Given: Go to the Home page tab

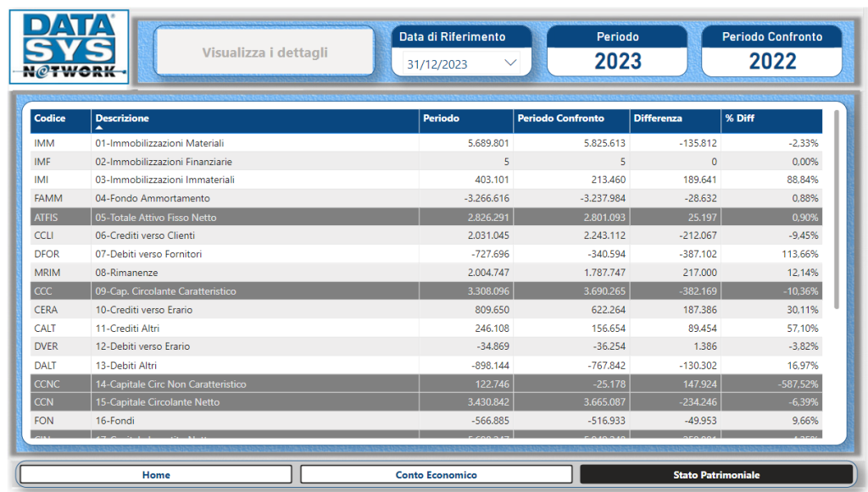Looking at the screenshot, I should pyautogui.click(x=156, y=475).
